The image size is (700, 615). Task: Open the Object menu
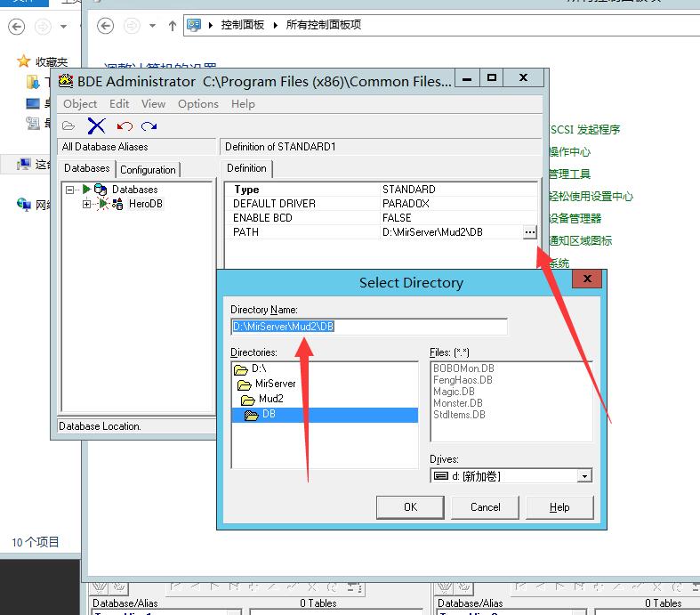(80, 104)
